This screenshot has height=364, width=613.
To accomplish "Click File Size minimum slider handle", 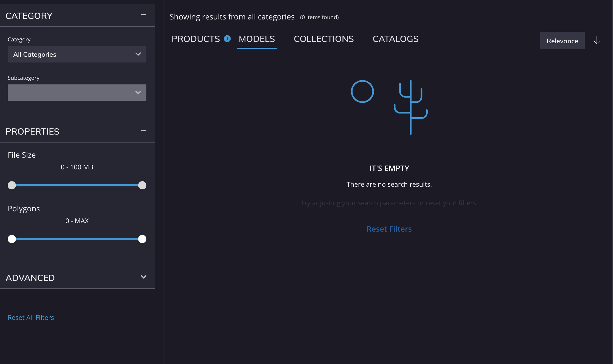I will pyautogui.click(x=12, y=185).
